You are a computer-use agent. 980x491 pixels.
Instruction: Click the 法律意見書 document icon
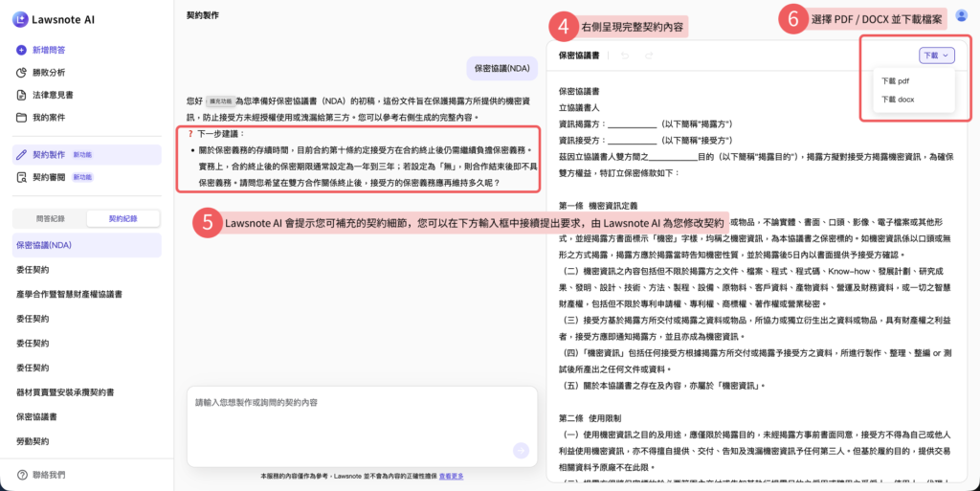click(21, 95)
